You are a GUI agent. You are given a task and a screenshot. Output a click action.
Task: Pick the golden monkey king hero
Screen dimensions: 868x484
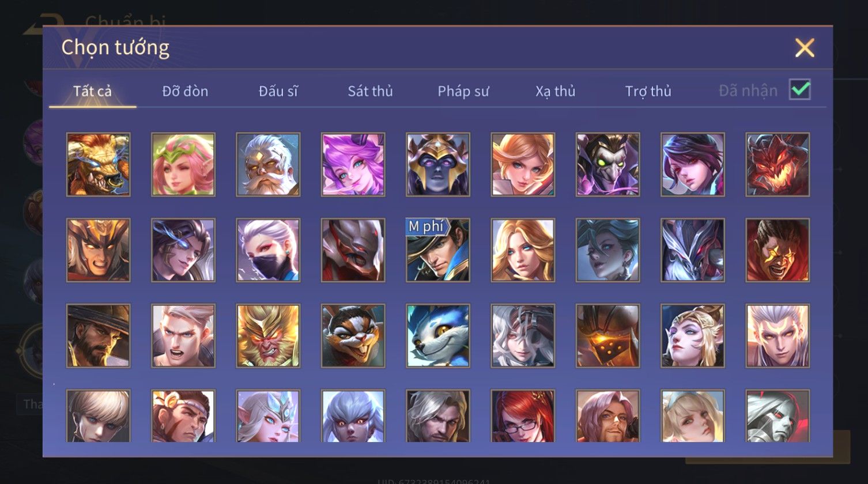point(268,335)
